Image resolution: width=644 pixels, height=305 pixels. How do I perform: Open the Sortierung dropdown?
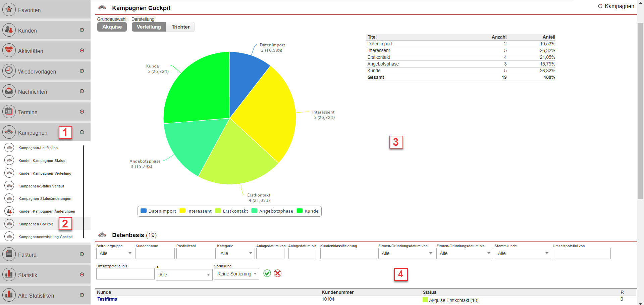pos(236,274)
